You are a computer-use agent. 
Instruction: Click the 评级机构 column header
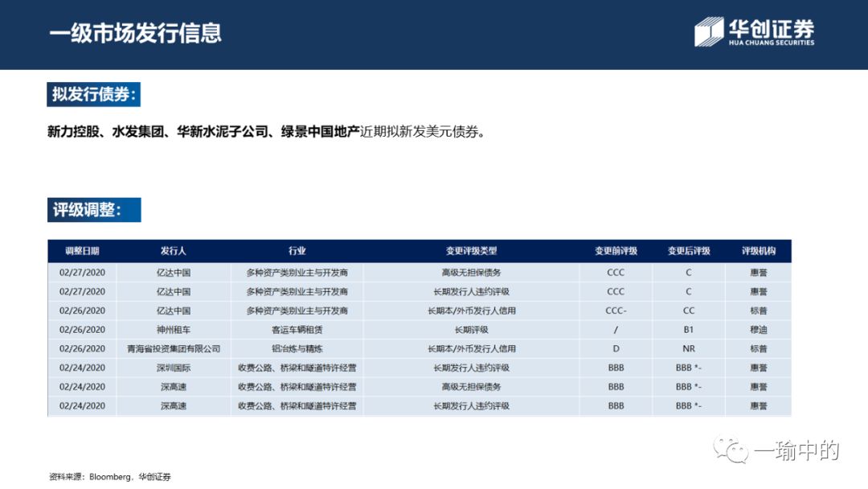[x=759, y=251]
